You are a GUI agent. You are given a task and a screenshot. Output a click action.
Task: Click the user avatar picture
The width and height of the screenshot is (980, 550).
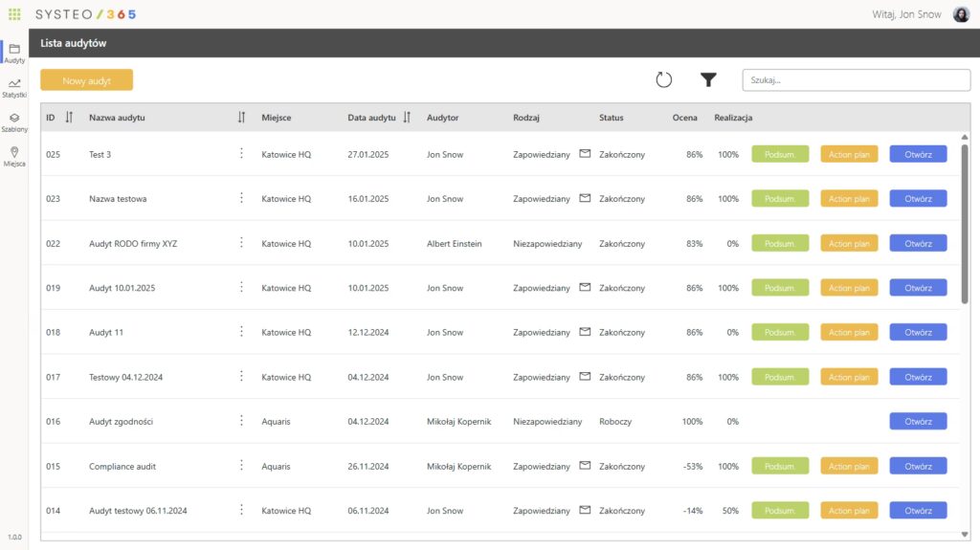coord(961,14)
